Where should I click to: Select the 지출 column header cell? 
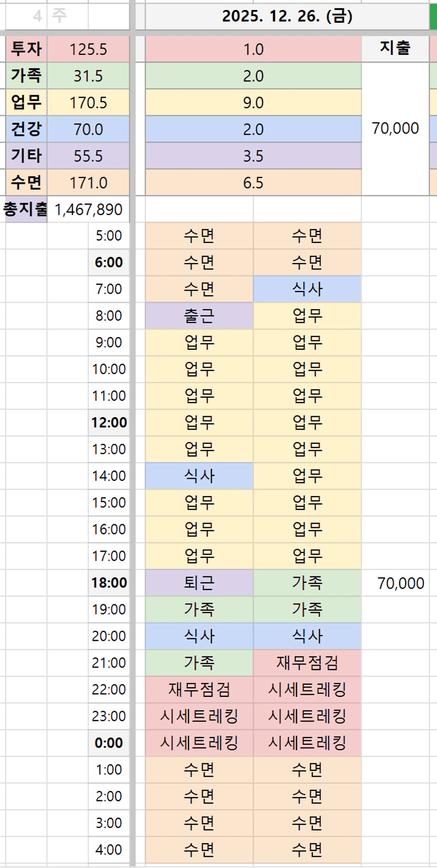click(395, 49)
